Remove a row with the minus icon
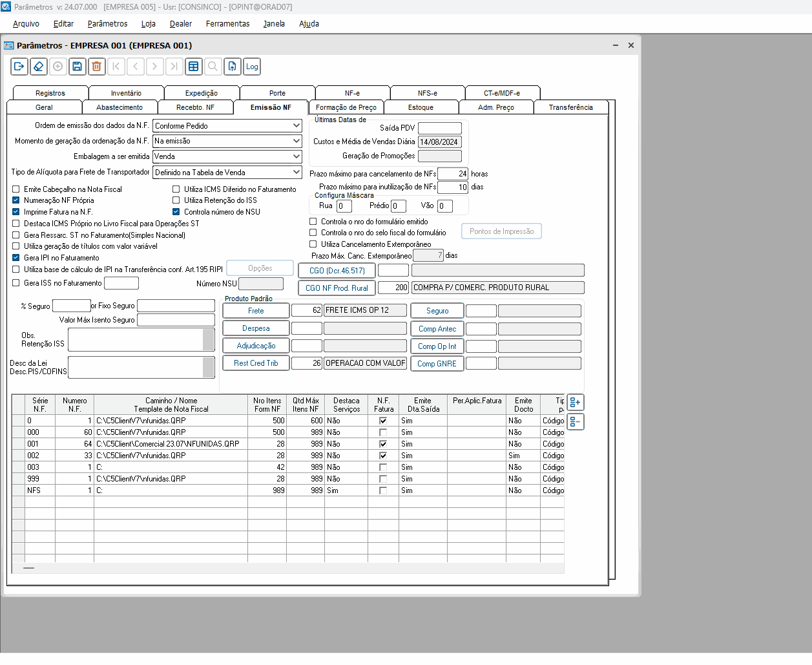The image size is (812, 665). click(575, 422)
